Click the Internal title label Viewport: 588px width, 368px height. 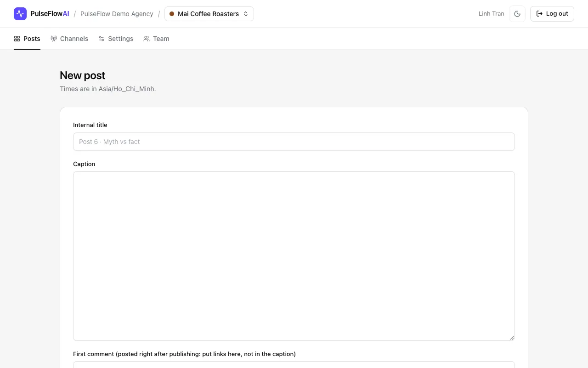tap(90, 125)
